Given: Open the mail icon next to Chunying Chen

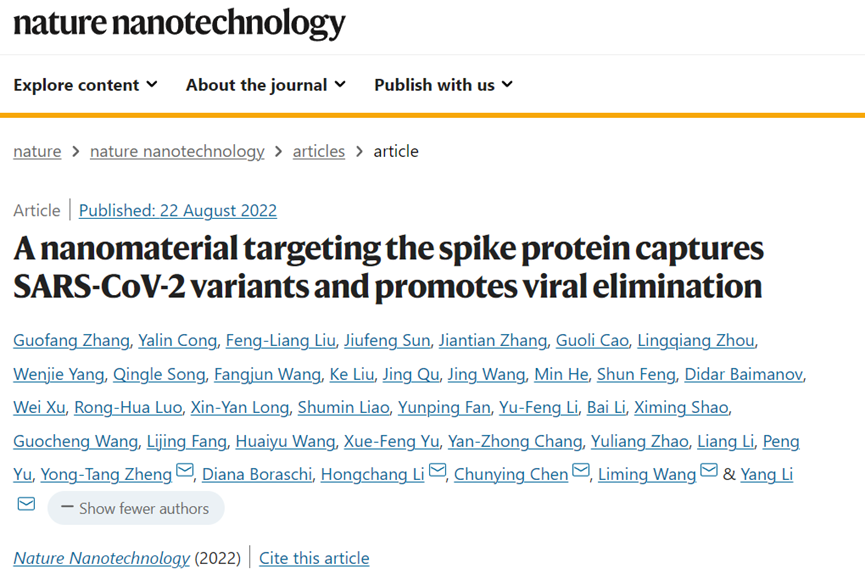Looking at the screenshot, I should click(581, 470).
